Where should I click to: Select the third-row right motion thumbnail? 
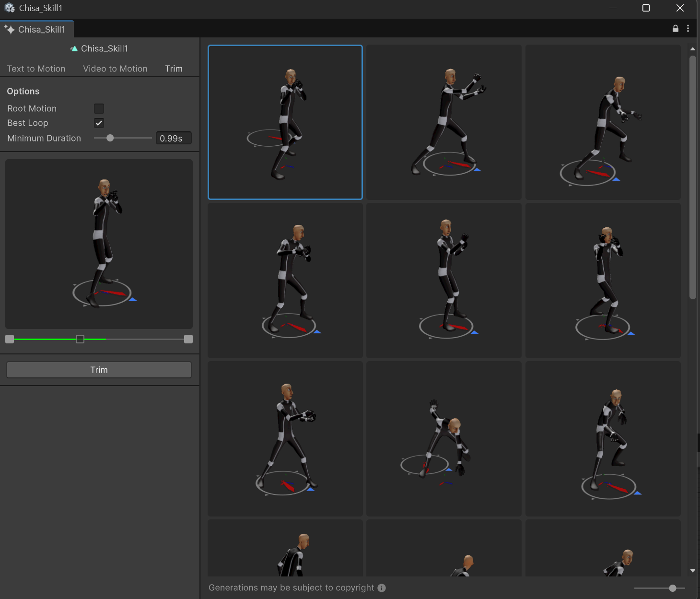click(x=603, y=439)
